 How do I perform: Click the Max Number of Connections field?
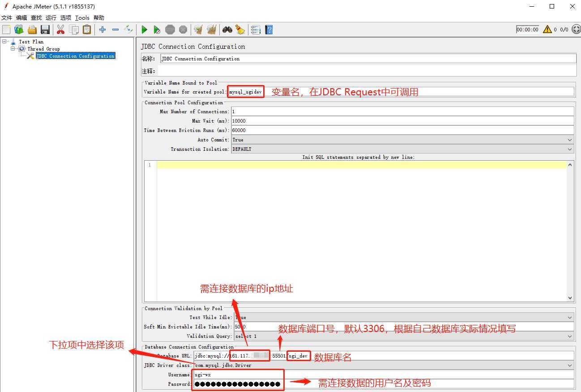[402, 111]
